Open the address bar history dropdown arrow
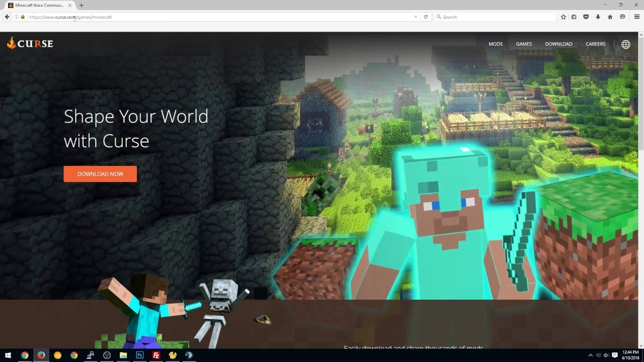 pos(416,17)
